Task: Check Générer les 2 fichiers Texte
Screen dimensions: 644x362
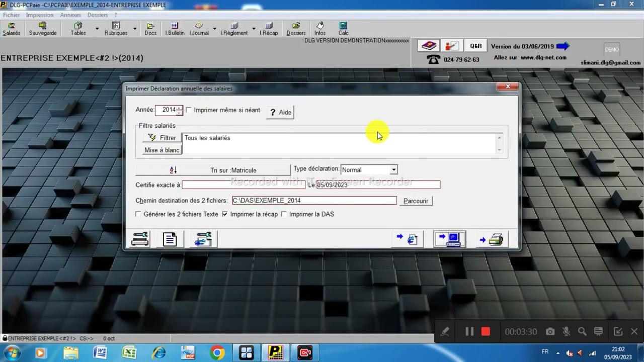Action: click(138, 214)
